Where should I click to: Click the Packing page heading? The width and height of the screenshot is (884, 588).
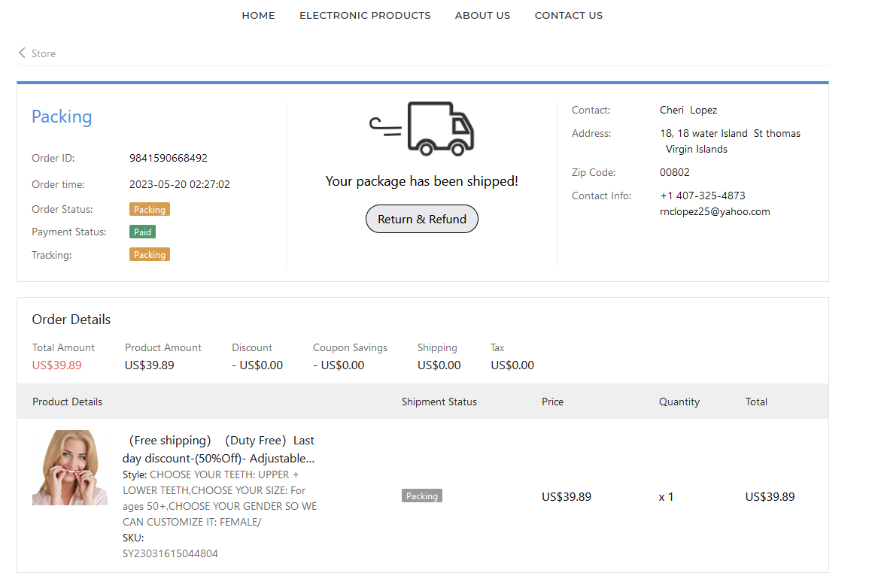point(62,117)
